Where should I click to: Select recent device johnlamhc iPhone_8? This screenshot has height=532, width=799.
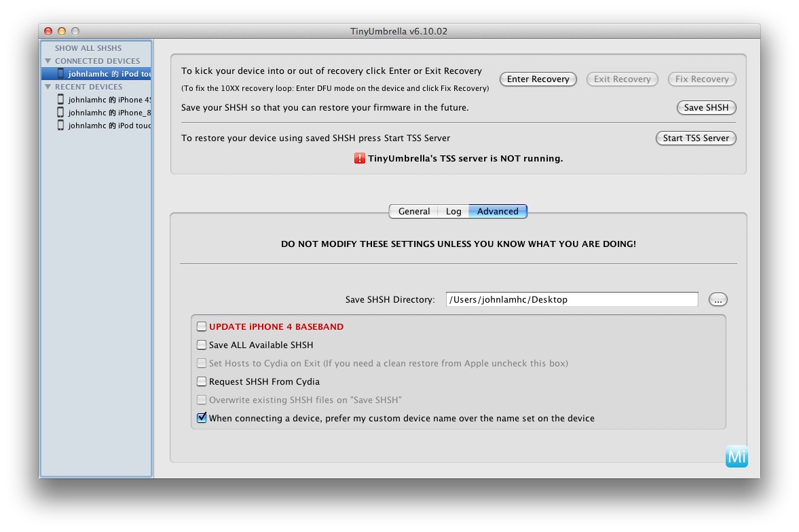tap(96, 113)
